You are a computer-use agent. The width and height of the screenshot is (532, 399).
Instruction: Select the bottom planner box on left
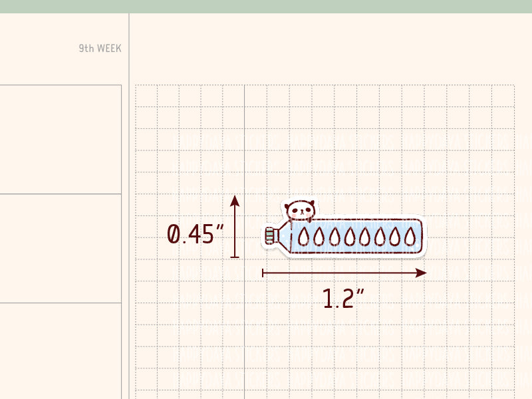click(60, 350)
